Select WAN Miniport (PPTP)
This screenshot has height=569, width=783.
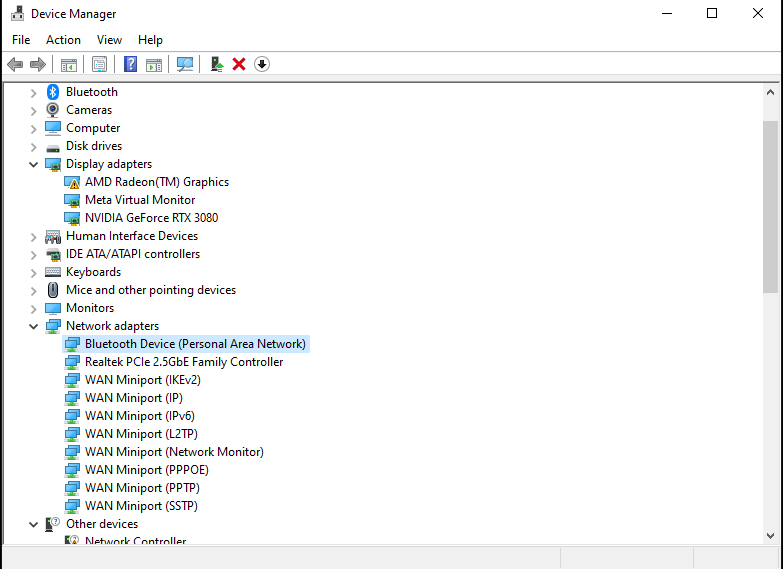[142, 488]
